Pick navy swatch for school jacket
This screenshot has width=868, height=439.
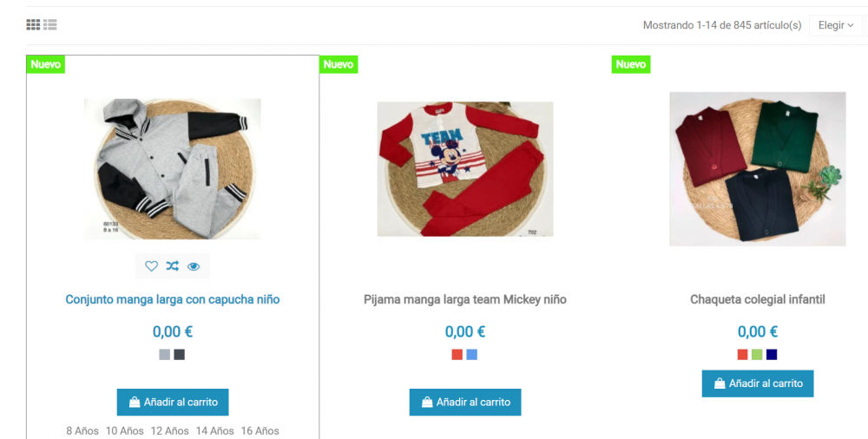coord(772,354)
